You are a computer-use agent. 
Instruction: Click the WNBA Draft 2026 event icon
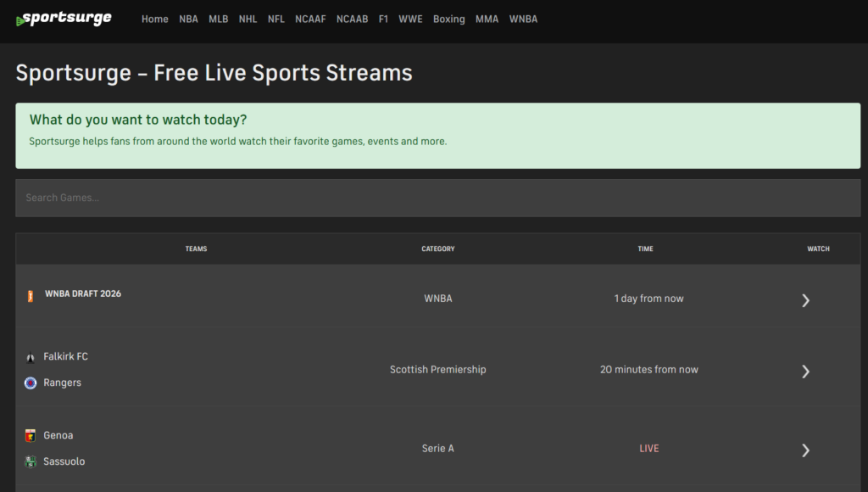[31, 294]
